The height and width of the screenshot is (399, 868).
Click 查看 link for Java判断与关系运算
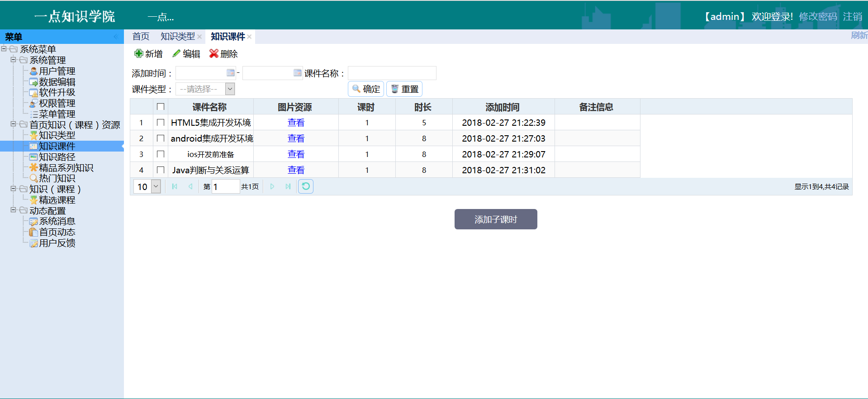click(296, 170)
